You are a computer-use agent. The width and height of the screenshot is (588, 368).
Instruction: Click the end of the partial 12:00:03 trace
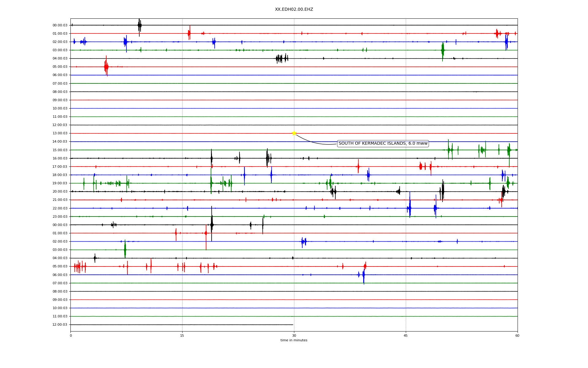tap(293, 324)
